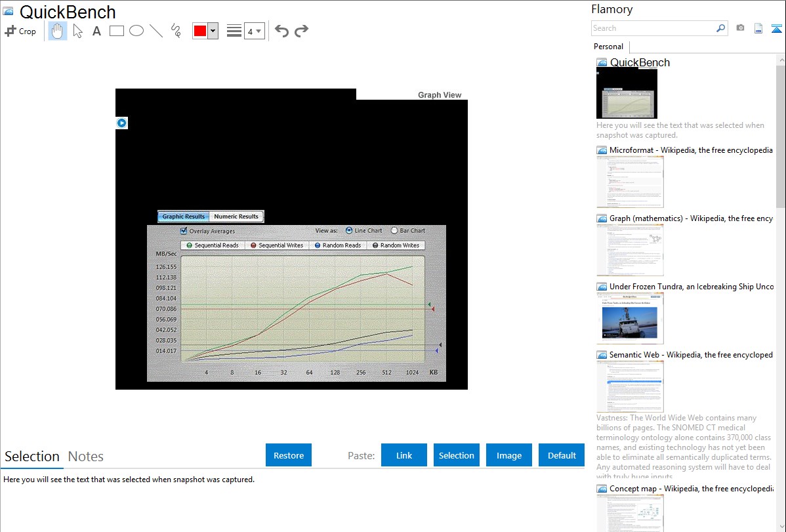Screen dimensions: 786x532
Task: Select the arrow pointer tool
Action: (77, 31)
